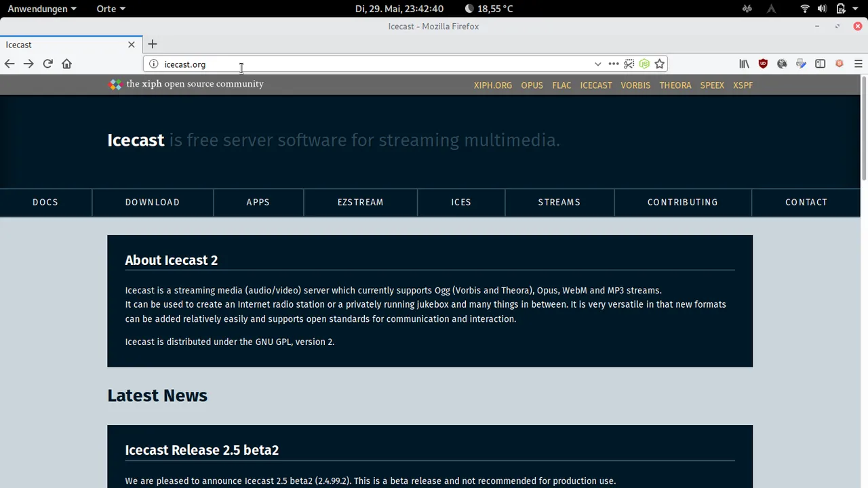
Task: Follow VORBIS link in top bar
Action: (635, 85)
